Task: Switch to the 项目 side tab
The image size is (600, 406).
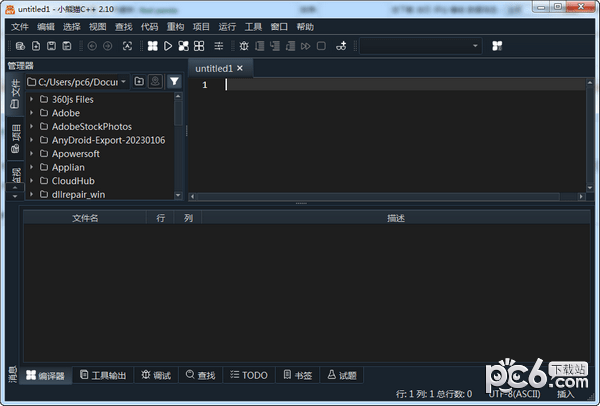Action: point(15,139)
